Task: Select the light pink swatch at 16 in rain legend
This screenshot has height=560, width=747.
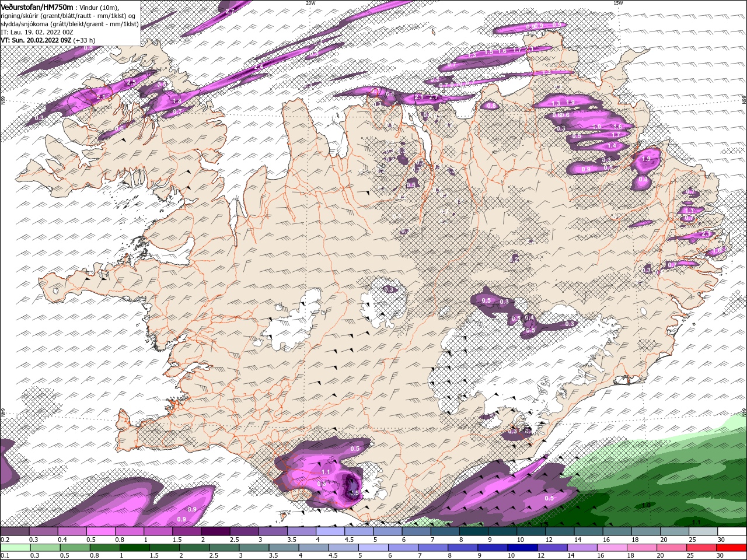Action: click(612, 548)
